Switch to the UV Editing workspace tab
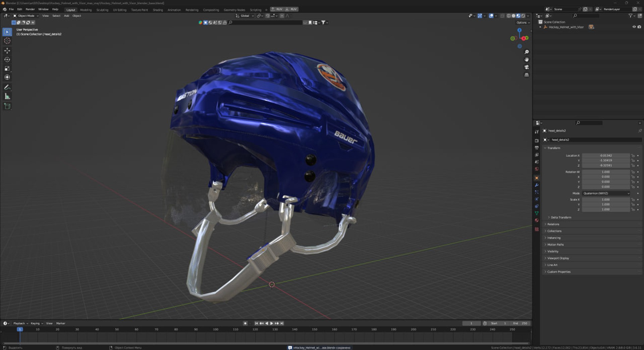The width and height of the screenshot is (644, 350). pyautogui.click(x=120, y=10)
